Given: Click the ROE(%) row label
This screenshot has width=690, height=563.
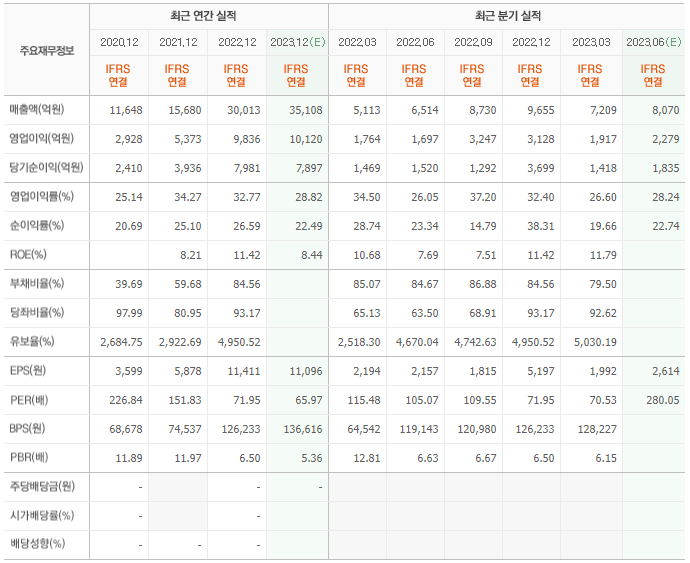Looking at the screenshot, I should (28, 254).
